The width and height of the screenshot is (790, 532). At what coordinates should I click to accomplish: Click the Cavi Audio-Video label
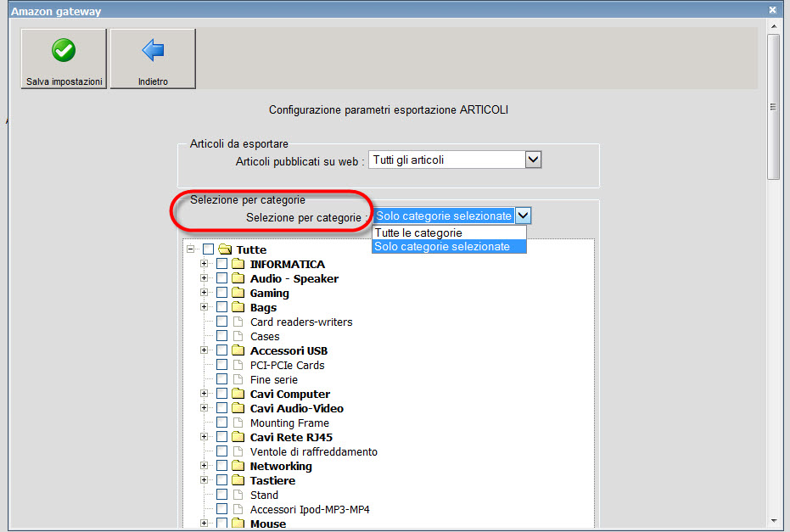(x=297, y=409)
